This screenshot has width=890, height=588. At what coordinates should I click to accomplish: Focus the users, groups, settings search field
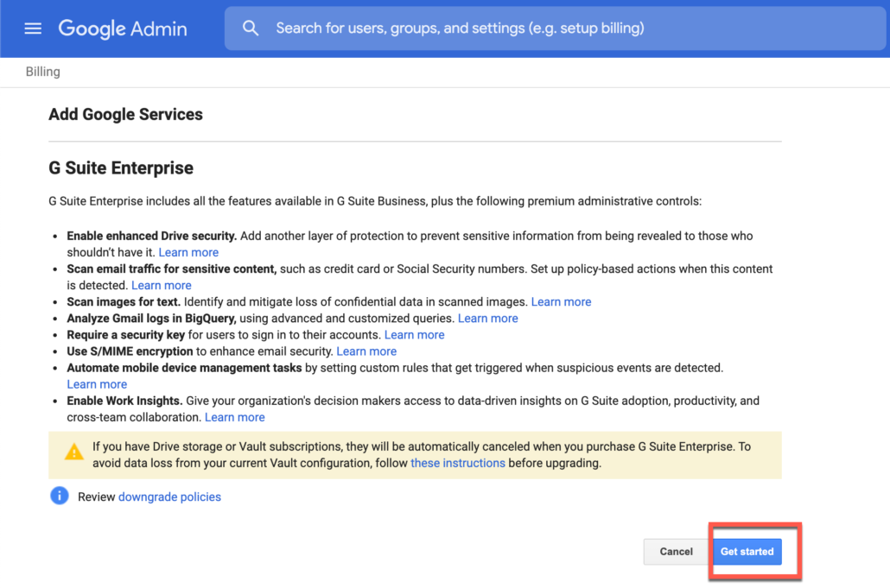(556, 28)
